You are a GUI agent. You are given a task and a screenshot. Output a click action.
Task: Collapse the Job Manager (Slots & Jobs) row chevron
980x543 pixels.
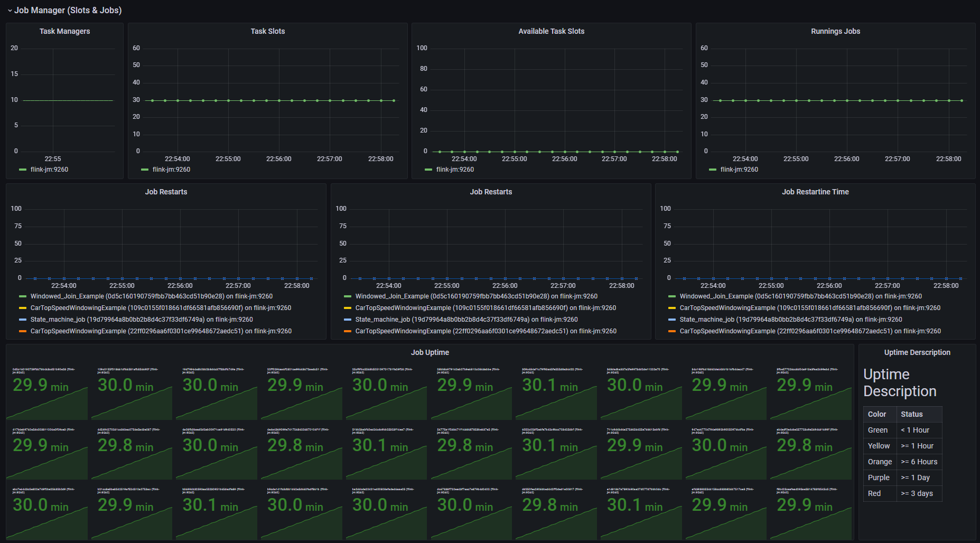click(x=10, y=11)
